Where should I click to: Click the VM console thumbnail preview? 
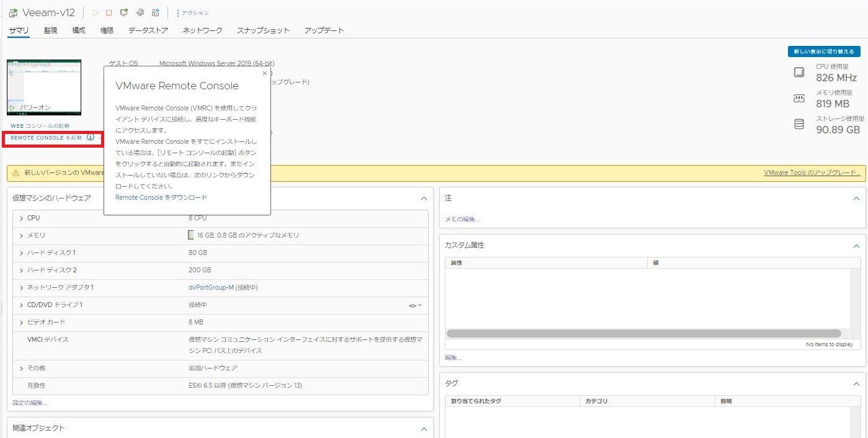click(x=44, y=87)
